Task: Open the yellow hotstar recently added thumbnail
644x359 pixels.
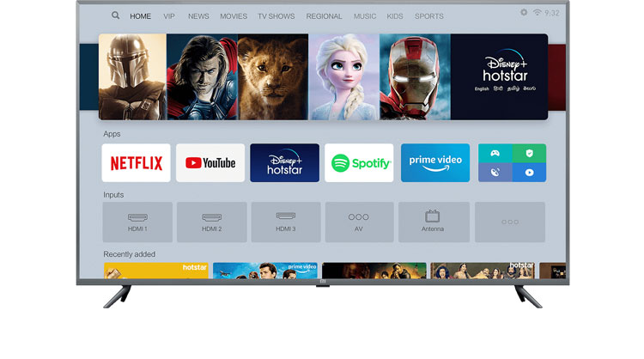Action: 156,271
